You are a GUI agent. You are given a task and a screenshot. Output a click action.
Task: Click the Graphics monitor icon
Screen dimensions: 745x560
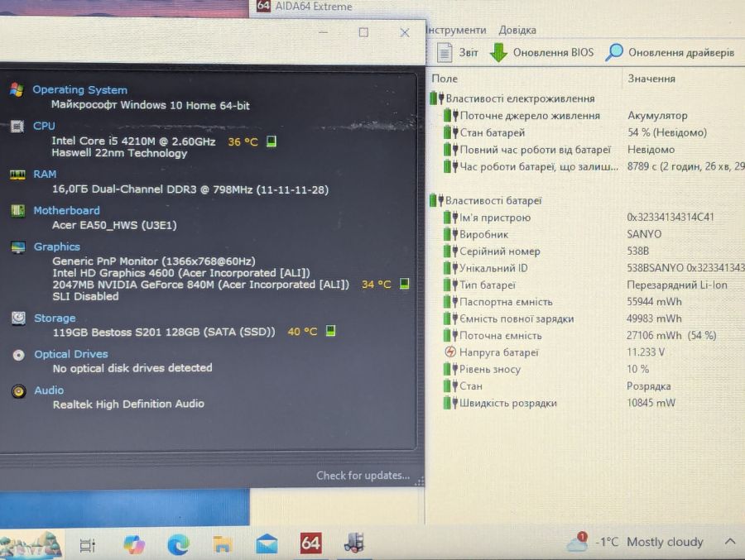click(18, 247)
